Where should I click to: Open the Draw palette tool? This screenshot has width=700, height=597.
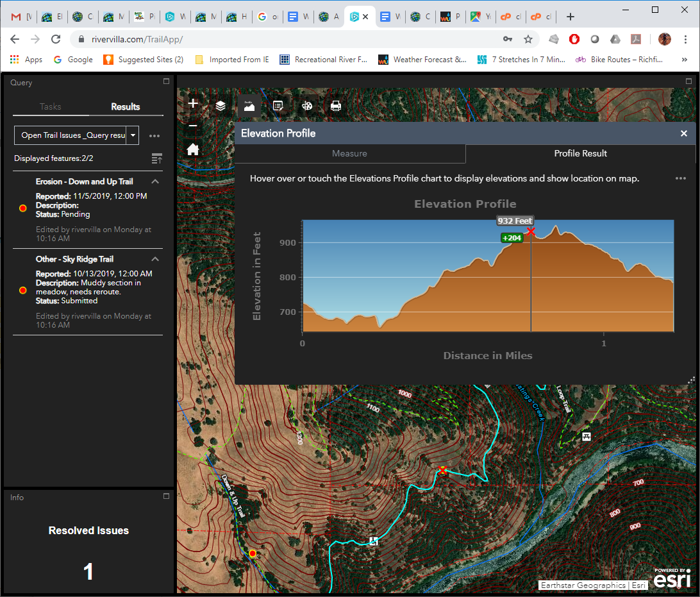point(307,106)
